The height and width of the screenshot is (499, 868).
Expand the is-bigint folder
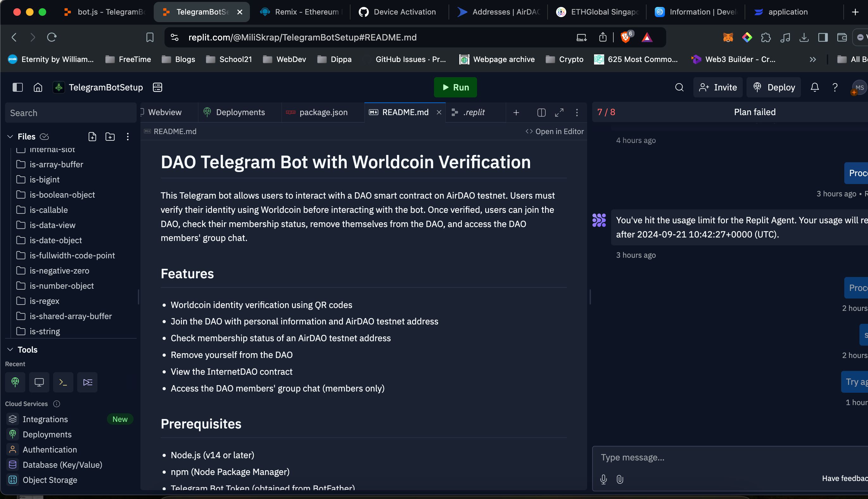click(45, 180)
